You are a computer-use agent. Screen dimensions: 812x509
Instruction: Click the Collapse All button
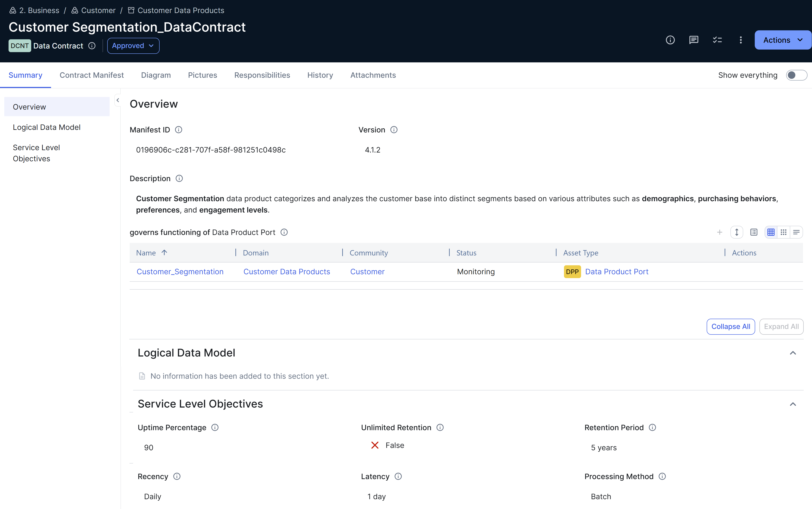(731, 327)
